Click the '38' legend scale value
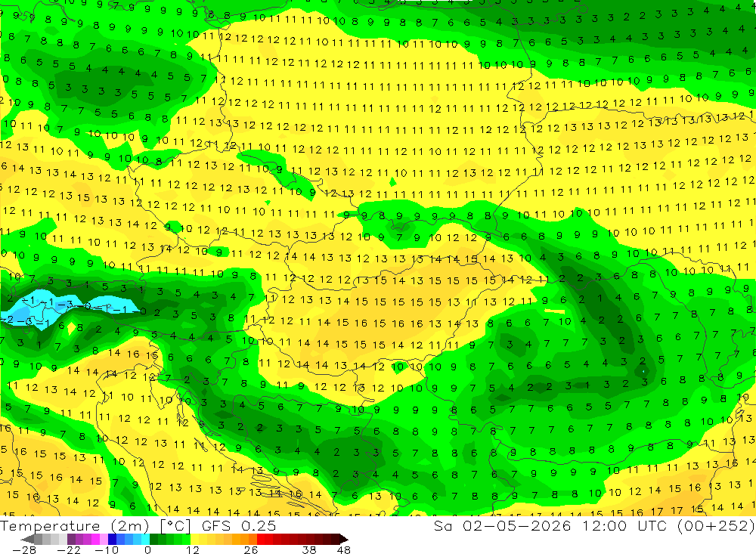The height and width of the screenshot is (554, 756). (308, 550)
